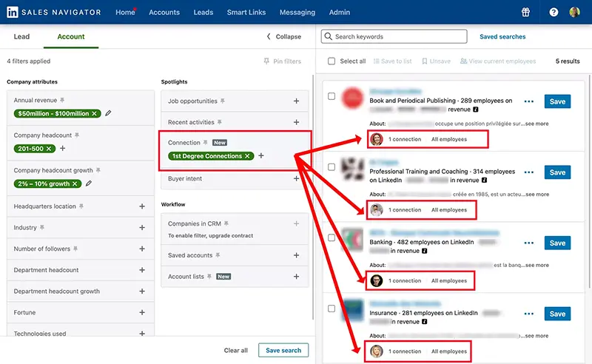Open Smart Links in navigation bar
The image size is (592, 364).
246,12
